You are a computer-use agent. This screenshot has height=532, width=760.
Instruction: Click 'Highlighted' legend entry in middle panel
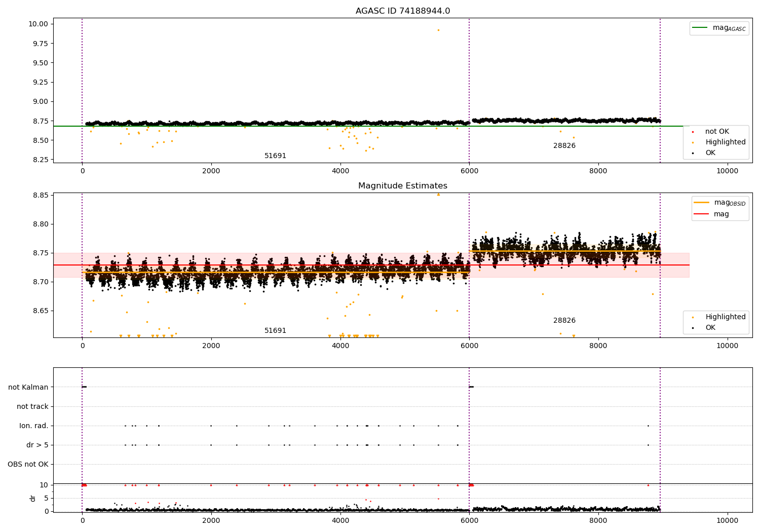[718, 317]
